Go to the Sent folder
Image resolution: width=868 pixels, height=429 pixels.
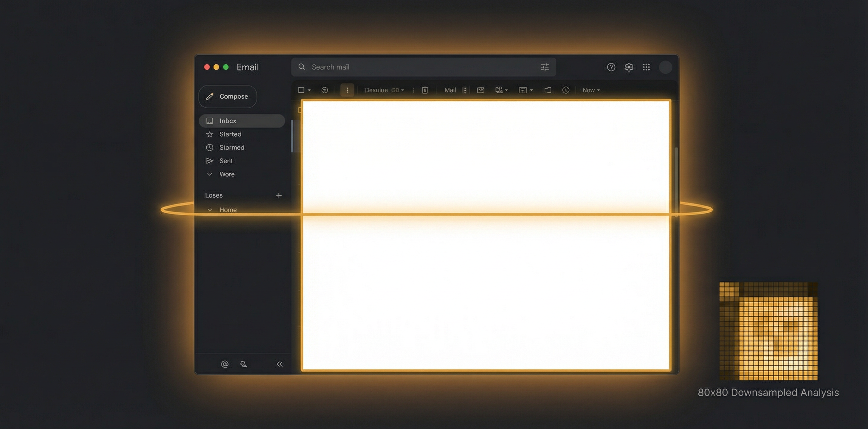(x=226, y=161)
